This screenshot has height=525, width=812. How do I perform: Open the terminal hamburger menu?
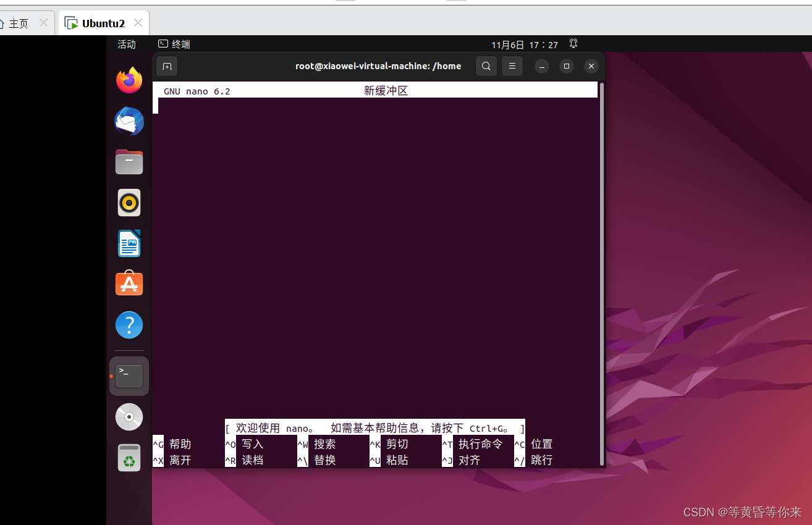512,66
